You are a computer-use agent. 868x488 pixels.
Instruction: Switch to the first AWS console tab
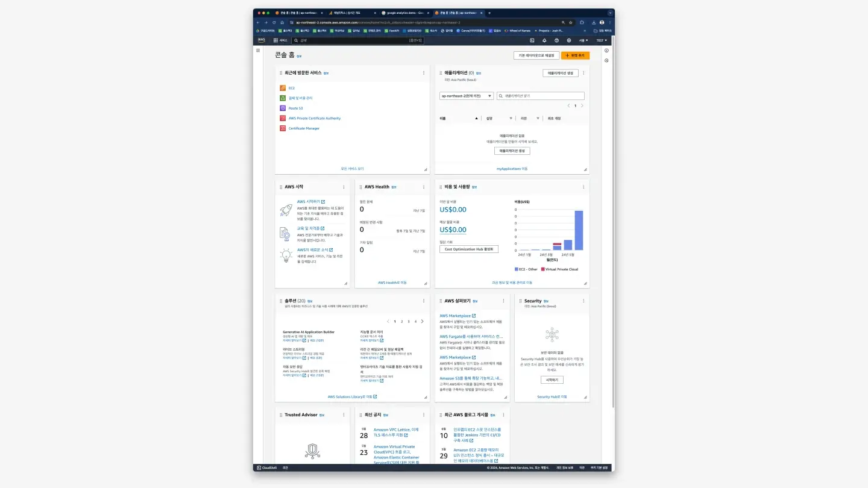[298, 13]
